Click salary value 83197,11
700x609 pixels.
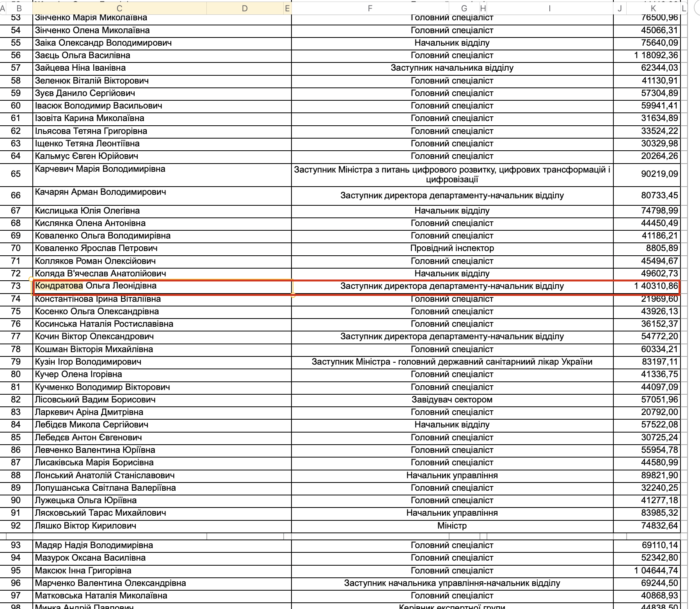660,362
